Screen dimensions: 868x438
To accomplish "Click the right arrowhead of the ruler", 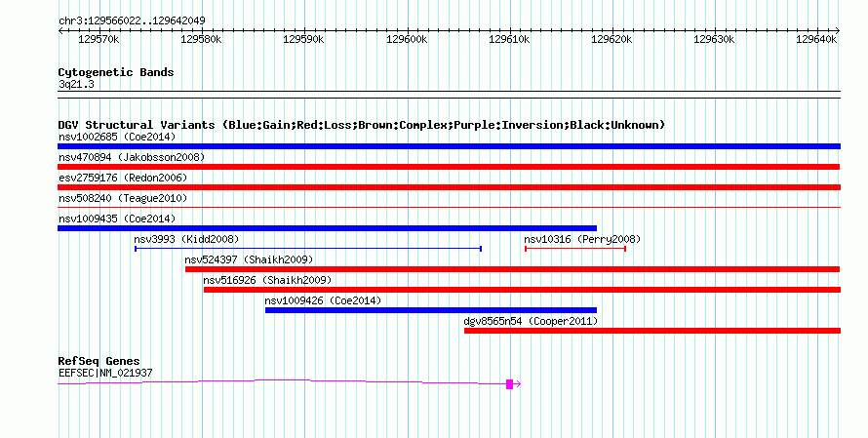I will tap(838, 31).
